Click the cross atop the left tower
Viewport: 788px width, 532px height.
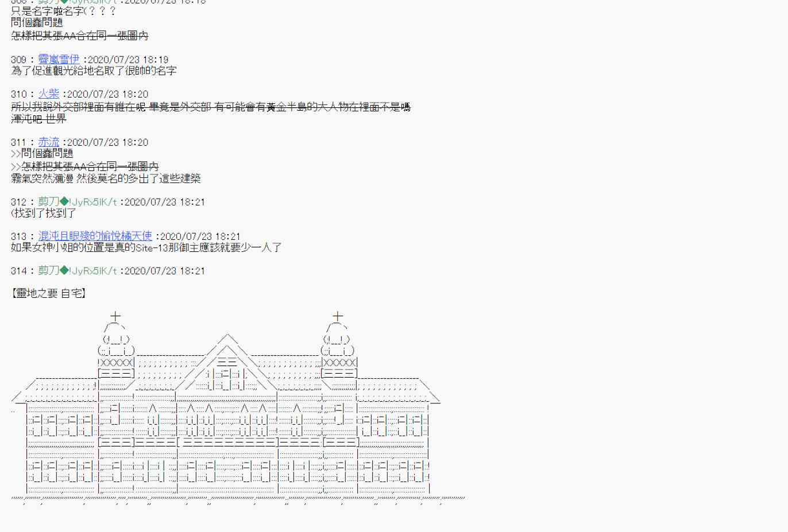click(115, 316)
